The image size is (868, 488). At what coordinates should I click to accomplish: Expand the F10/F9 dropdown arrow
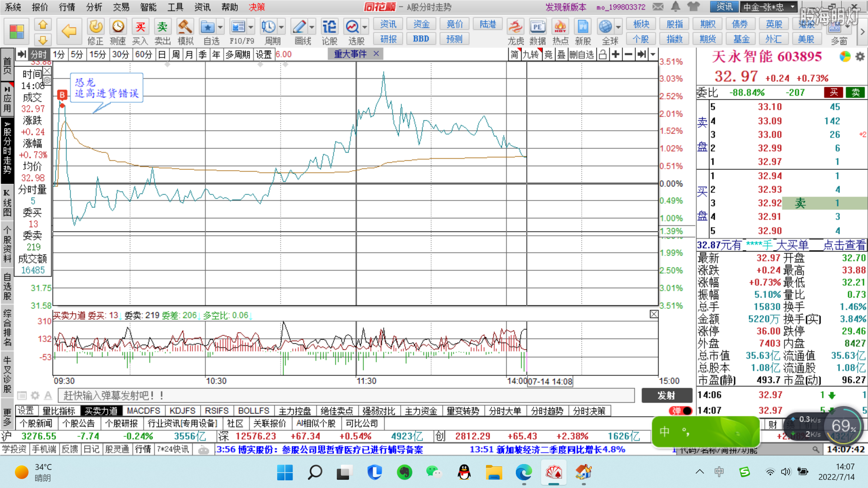tap(251, 27)
